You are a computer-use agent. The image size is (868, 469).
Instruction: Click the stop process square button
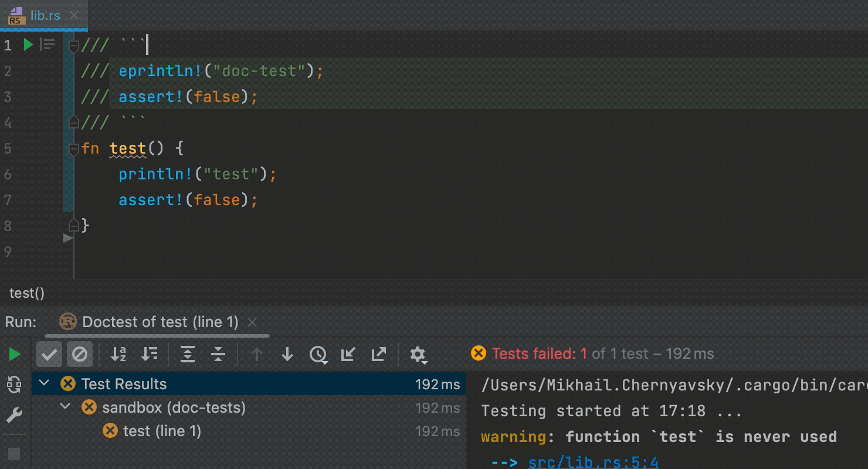point(14,454)
